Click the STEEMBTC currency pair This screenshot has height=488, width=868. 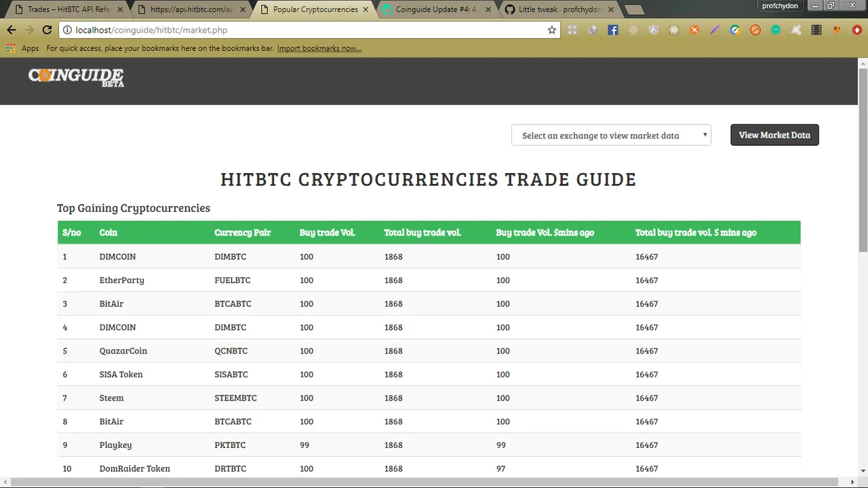pos(235,398)
